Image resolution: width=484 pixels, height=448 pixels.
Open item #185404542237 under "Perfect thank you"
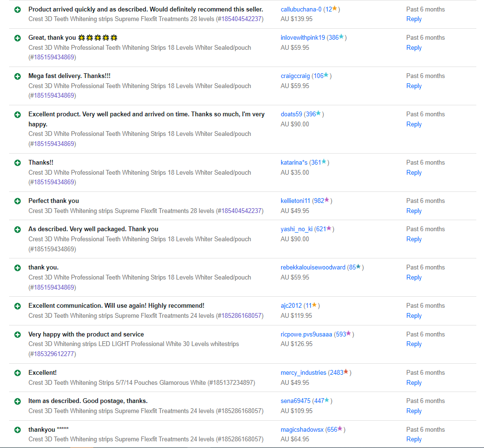tap(242, 211)
